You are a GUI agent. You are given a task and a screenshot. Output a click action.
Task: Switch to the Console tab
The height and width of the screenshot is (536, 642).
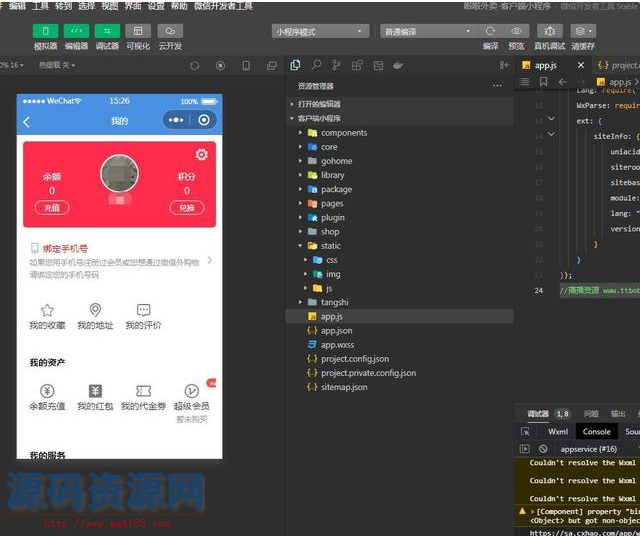point(597,431)
